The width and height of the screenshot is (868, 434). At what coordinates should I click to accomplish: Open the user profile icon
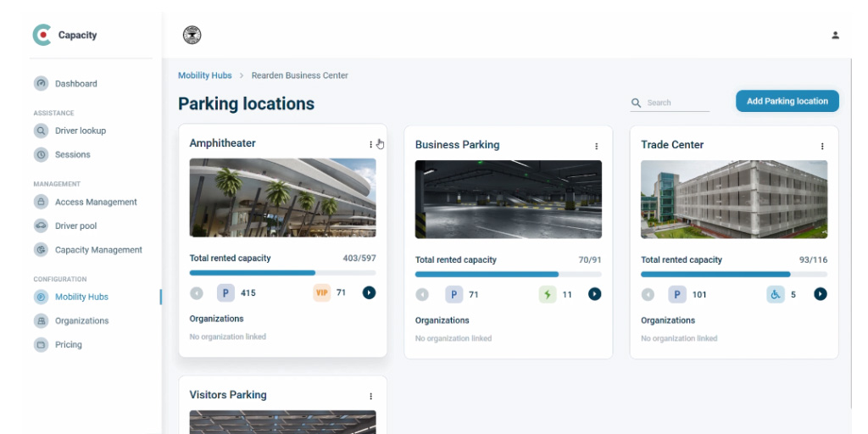(835, 36)
